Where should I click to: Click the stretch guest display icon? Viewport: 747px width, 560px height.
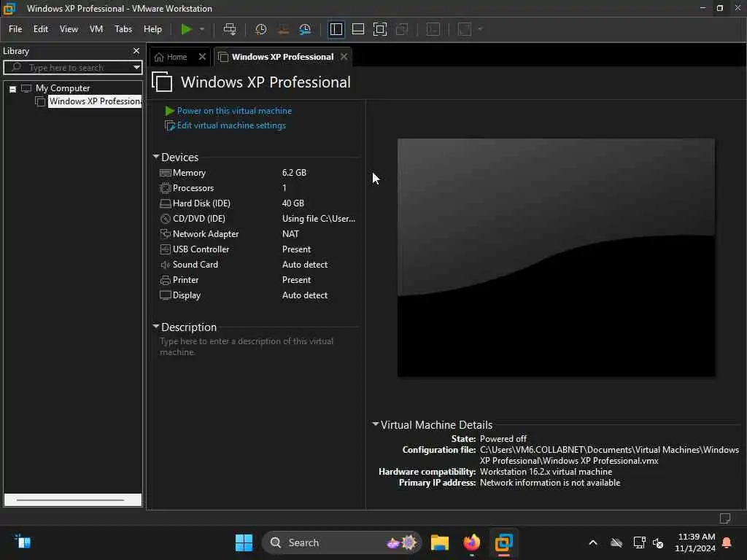coord(465,29)
